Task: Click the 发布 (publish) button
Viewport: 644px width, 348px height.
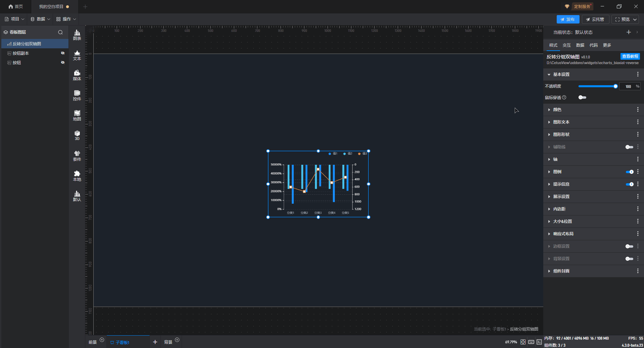Action: tap(567, 19)
